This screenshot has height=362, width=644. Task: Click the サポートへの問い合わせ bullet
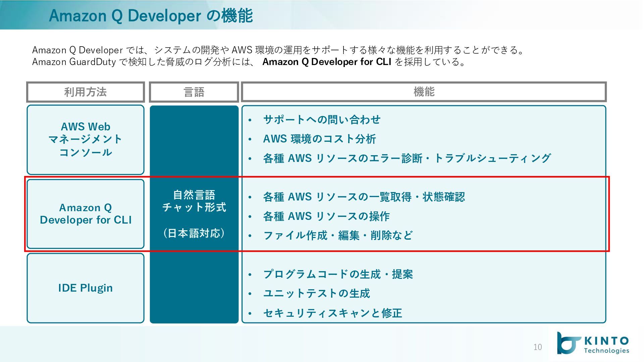pyautogui.click(x=322, y=120)
